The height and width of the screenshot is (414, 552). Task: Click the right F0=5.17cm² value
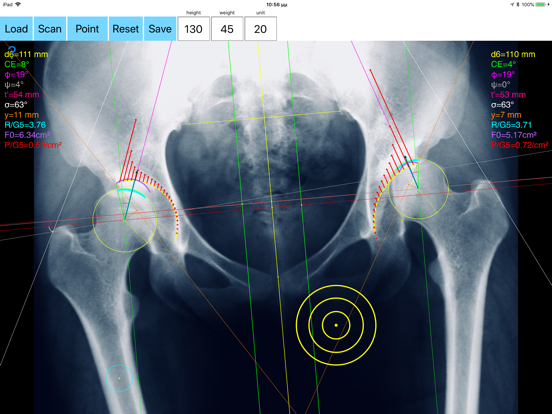click(514, 135)
